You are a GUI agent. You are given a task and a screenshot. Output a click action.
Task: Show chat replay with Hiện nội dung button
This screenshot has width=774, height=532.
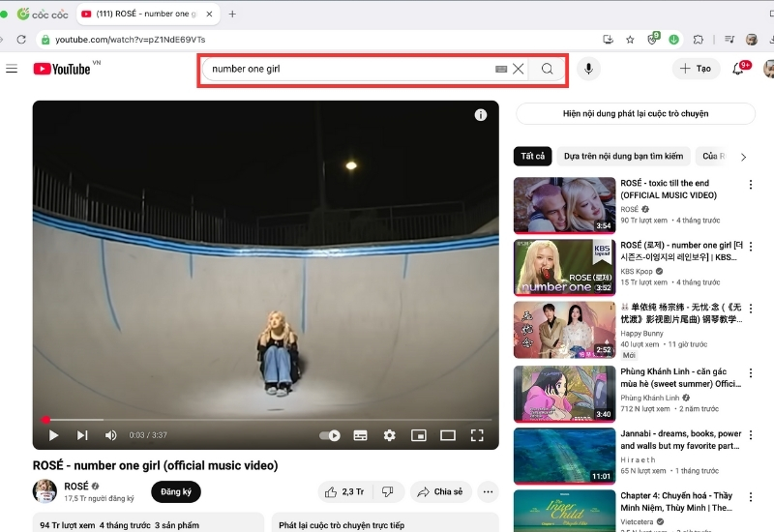pyautogui.click(x=636, y=113)
